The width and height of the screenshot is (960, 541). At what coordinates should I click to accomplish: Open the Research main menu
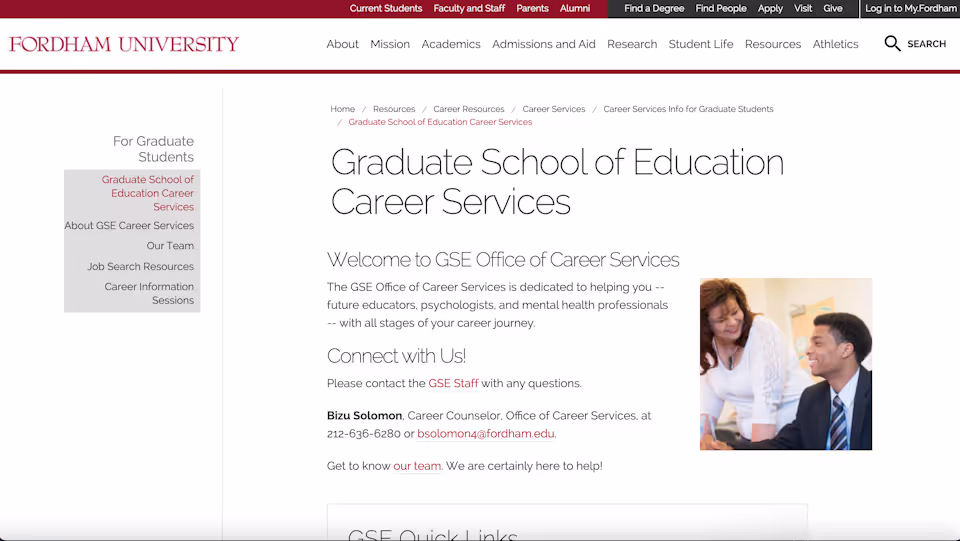click(x=632, y=44)
